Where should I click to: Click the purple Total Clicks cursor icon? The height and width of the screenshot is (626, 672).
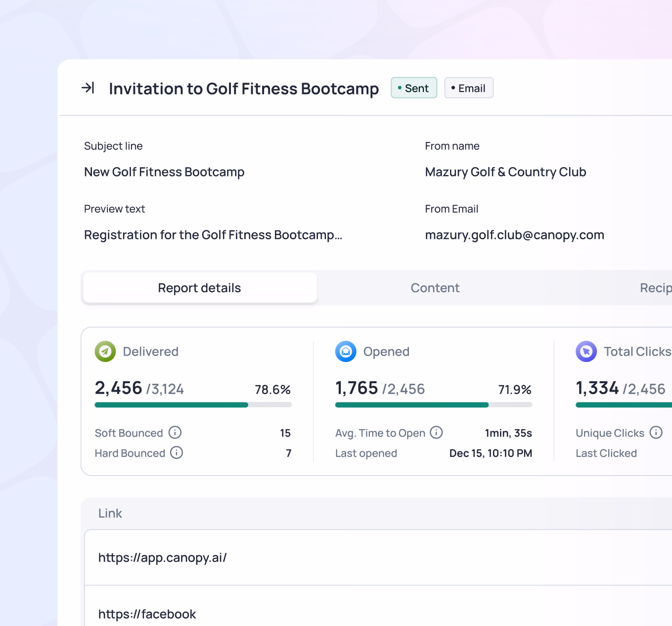(x=586, y=352)
